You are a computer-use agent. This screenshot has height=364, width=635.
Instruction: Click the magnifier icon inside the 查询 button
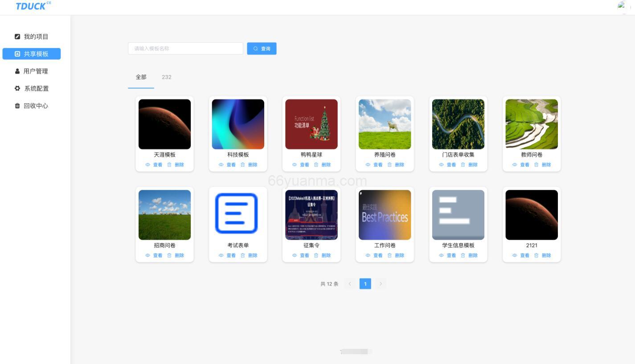tap(255, 48)
